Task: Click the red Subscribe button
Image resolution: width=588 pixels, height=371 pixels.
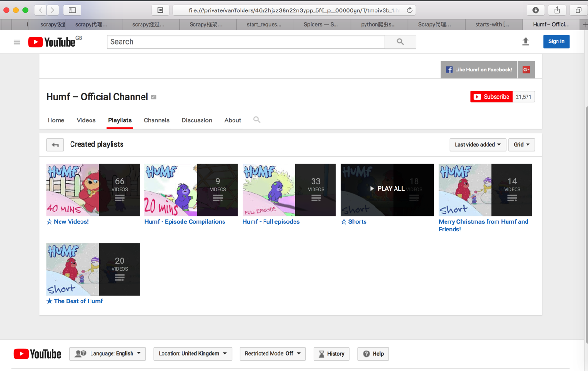Action: pos(491,97)
